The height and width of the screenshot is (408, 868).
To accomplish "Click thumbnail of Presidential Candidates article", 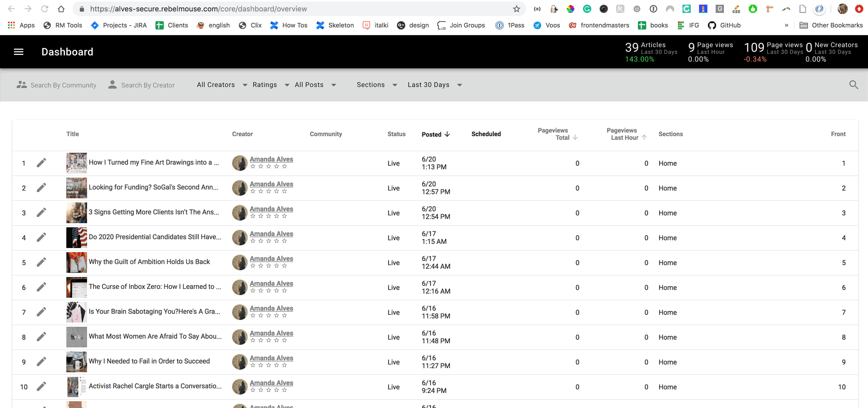I will coord(76,238).
